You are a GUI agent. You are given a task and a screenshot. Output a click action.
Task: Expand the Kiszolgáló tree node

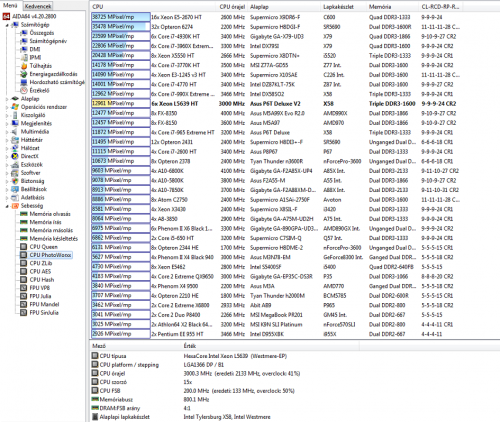pos(7,115)
